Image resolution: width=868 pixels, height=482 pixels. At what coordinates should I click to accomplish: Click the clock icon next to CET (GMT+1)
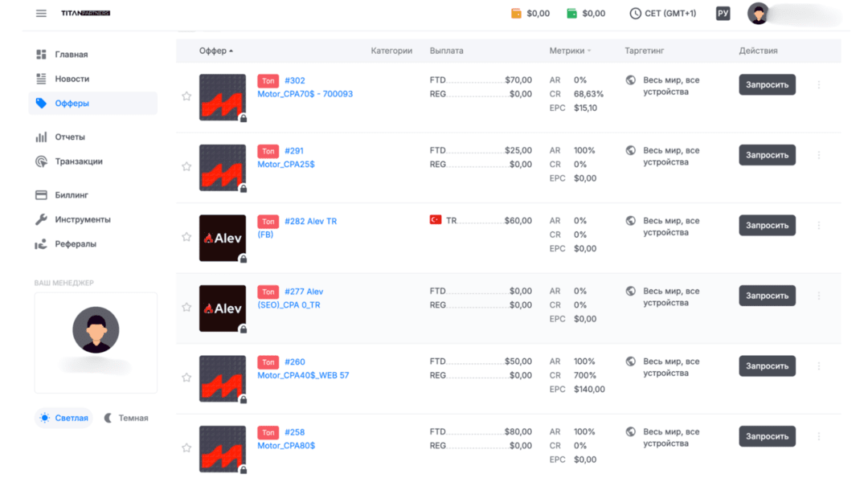tap(634, 13)
